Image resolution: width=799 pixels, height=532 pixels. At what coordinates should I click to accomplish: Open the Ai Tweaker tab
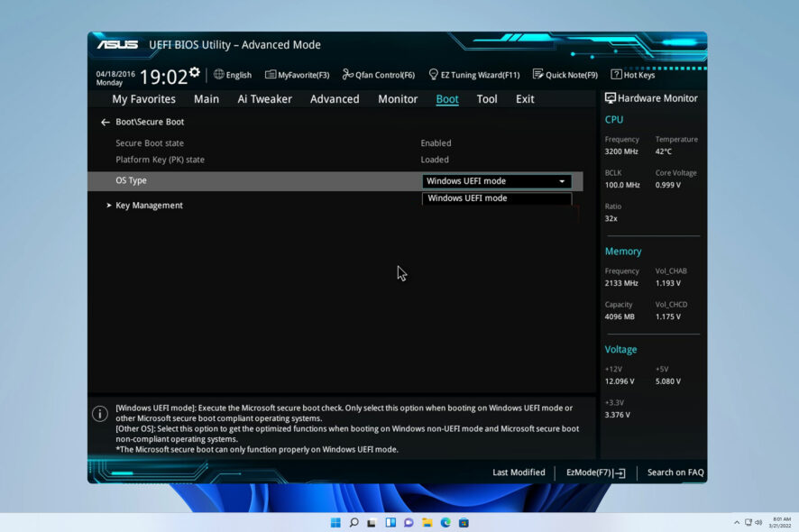click(x=264, y=99)
